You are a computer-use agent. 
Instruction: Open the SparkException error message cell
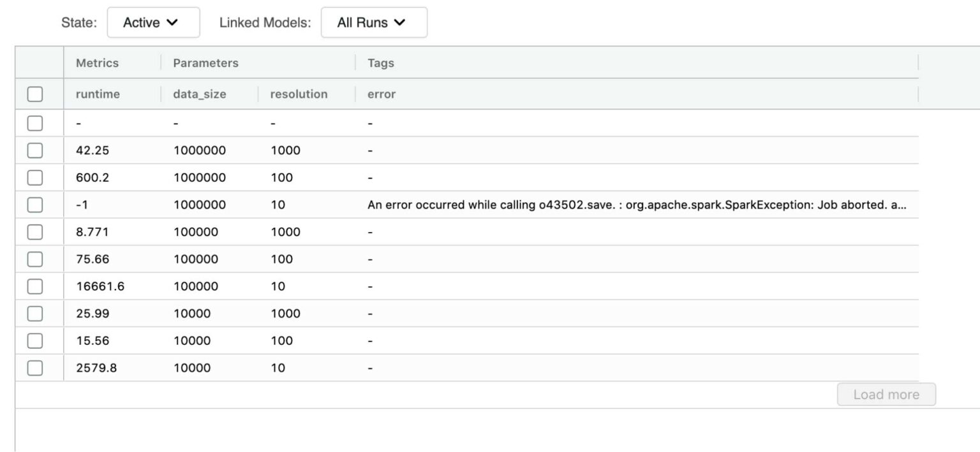(x=636, y=205)
